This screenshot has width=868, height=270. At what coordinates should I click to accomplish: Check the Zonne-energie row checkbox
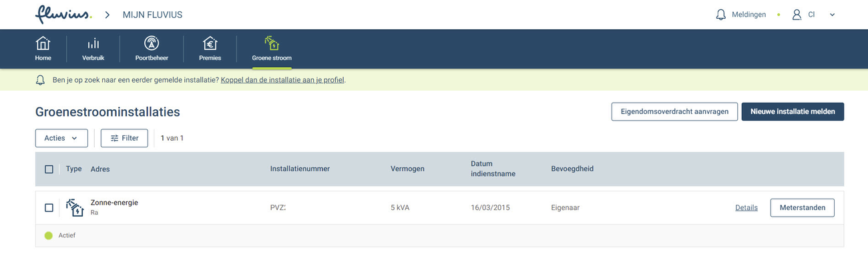coord(49,208)
